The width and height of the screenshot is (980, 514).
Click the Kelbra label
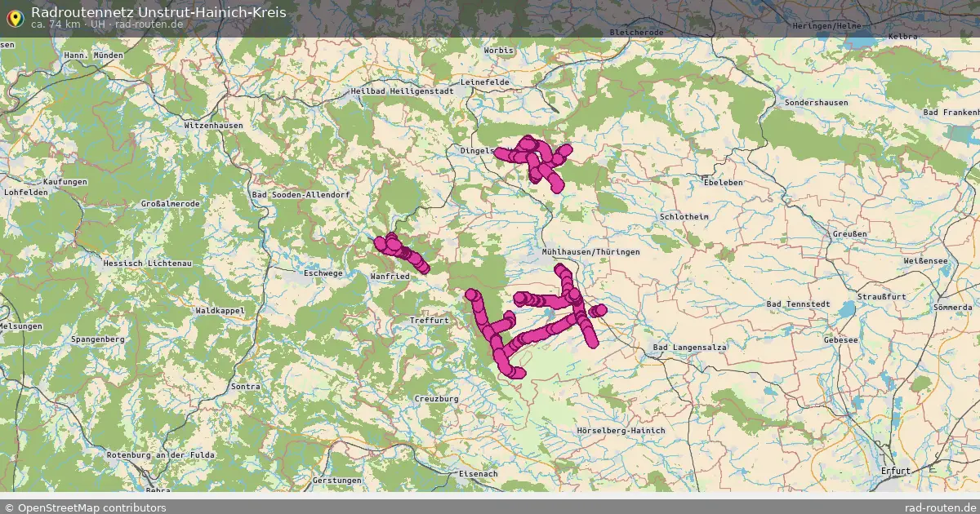tap(902, 37)
